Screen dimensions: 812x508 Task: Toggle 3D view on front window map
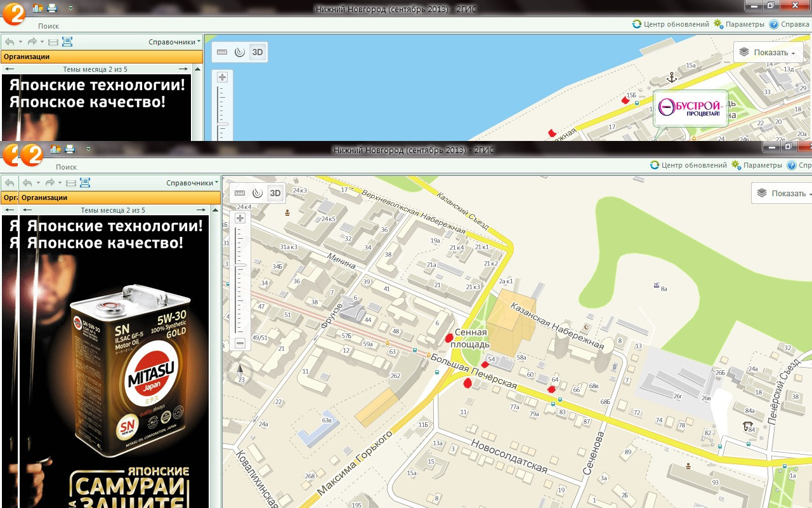pos(275,193)
